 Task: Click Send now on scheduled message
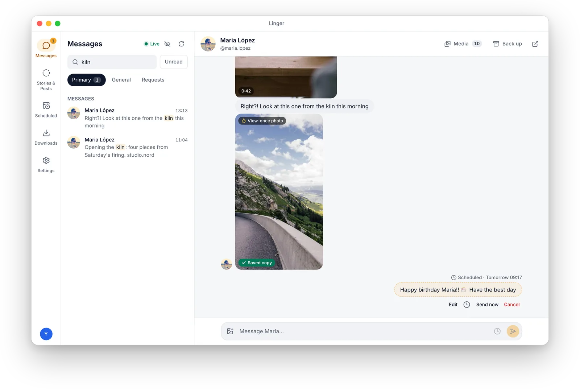tap(487, 305)
